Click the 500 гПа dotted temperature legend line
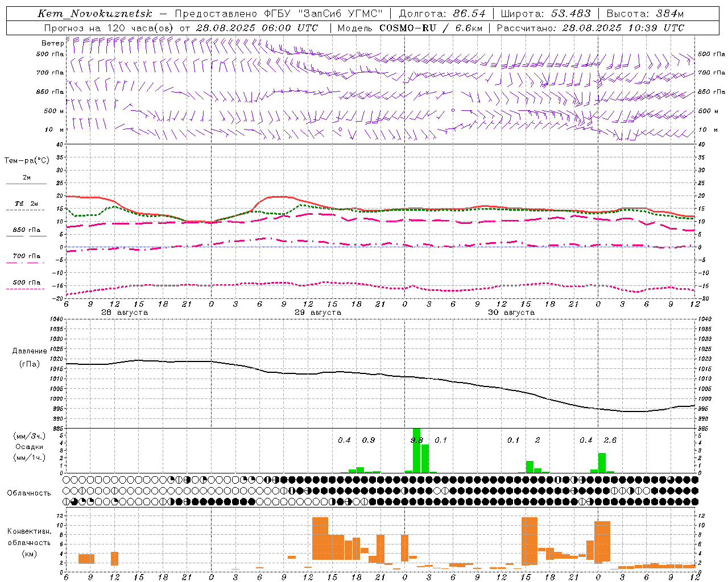Screen dimensions: 728x582 coord(26,289)
